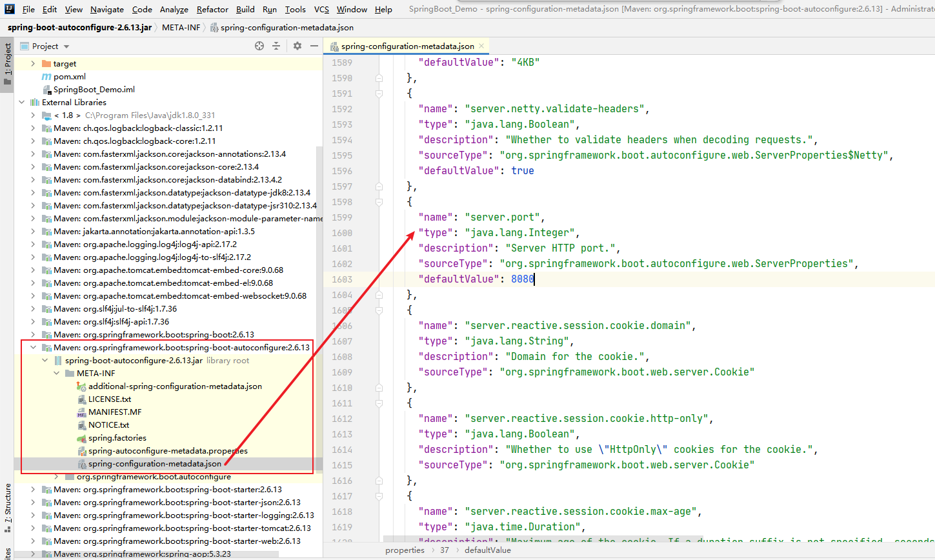Expand Maven logback-classic:1.2.11 node

tap(33, 128)
